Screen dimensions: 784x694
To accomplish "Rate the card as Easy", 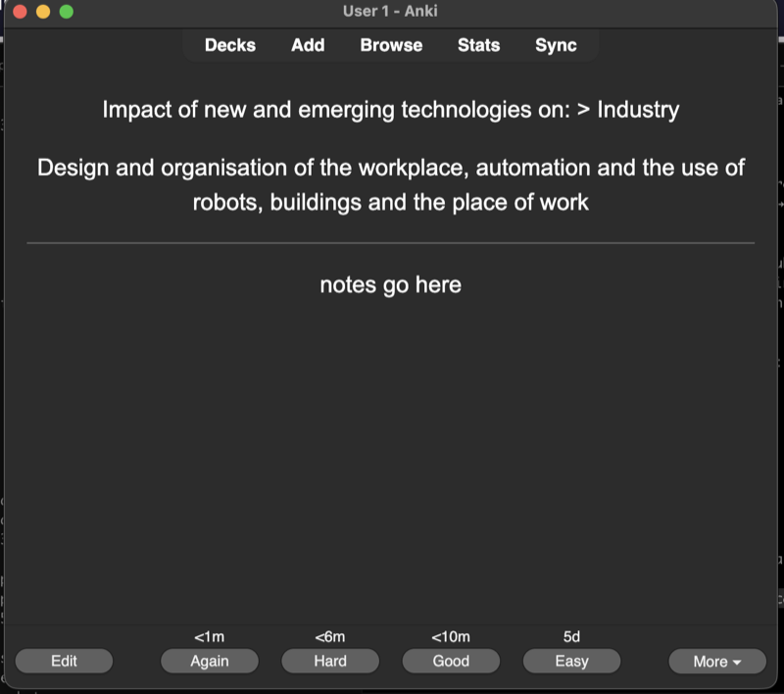I will click(571, 661).
